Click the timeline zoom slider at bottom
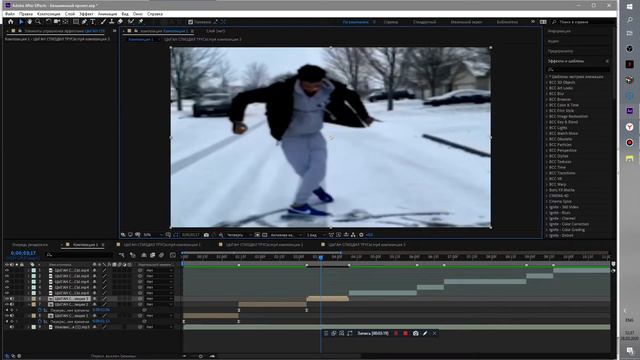 click(x=200, y=356)
